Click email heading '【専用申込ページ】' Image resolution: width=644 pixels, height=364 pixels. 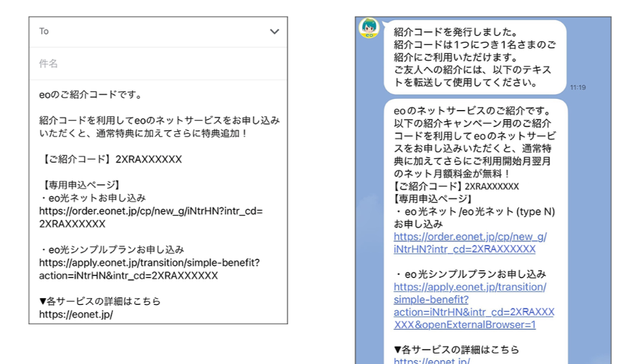[x=81, y=185]
